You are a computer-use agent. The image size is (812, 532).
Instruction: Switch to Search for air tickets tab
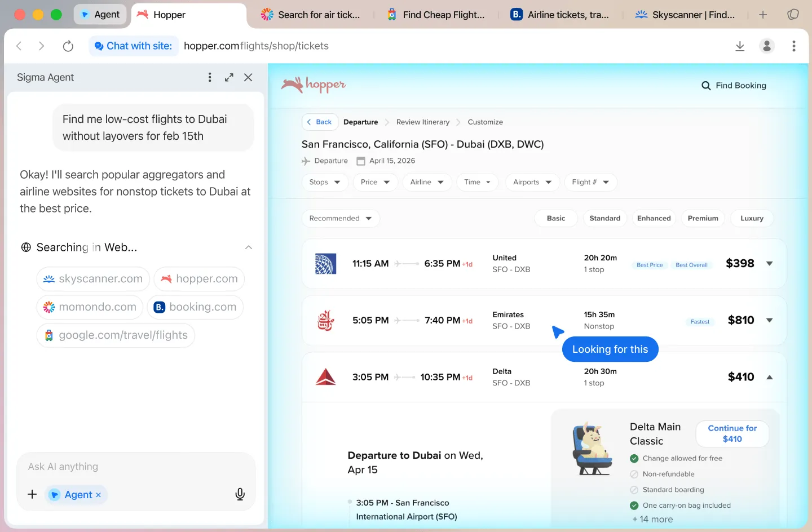(311, 15)
